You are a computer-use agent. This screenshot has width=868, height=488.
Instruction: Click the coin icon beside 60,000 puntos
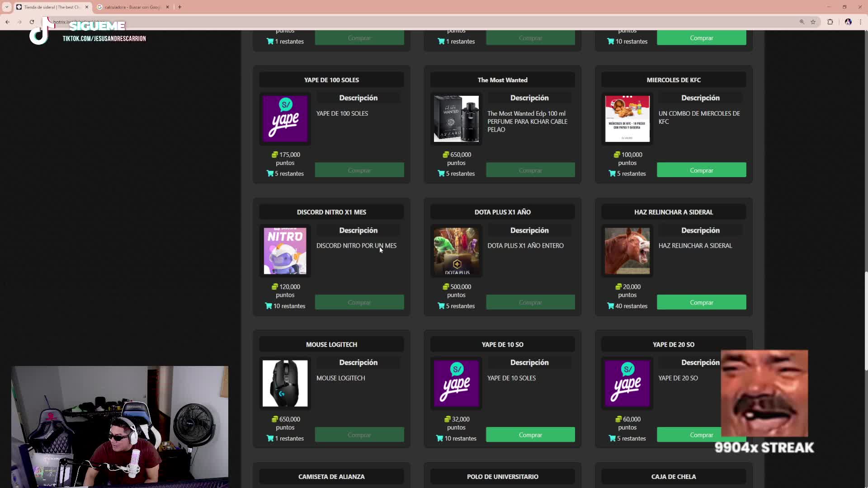pos(618,419)
